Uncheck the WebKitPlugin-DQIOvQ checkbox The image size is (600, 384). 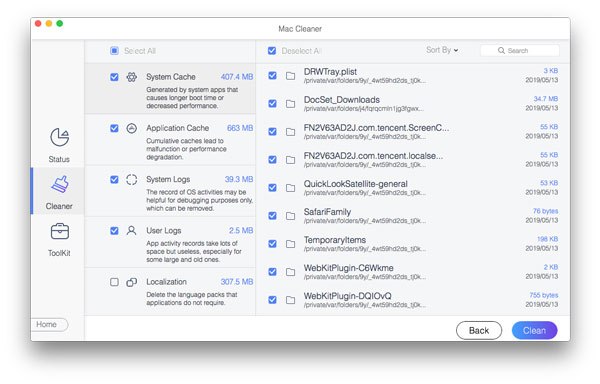click(272, 300)
